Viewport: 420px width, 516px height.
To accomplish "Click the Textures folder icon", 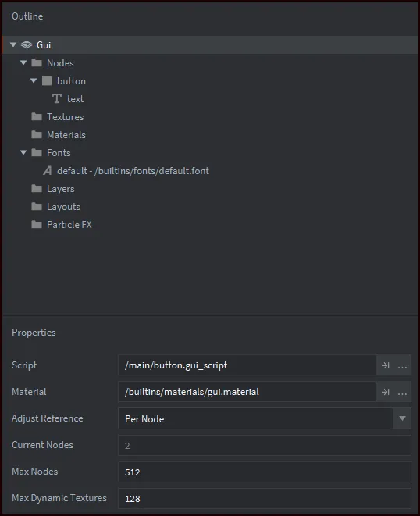I will pyautogui.click(x=37, y=116).
